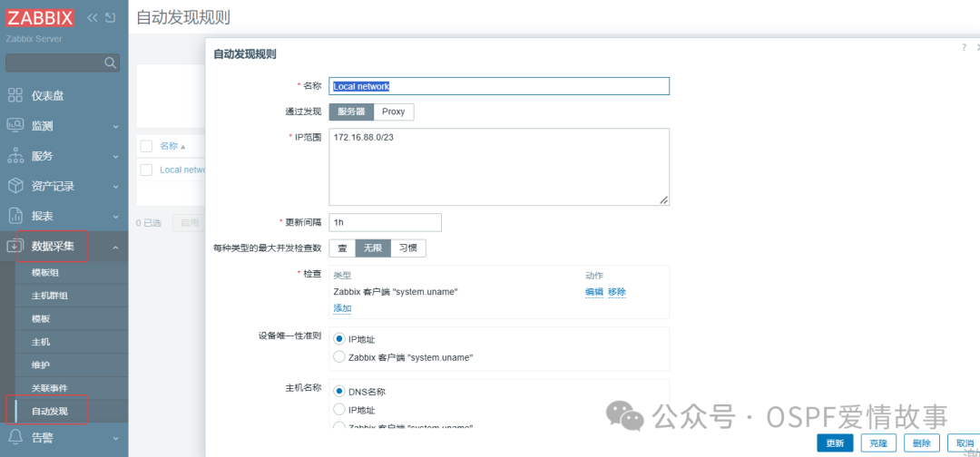
Task: Expand the 服务 menu chevron
Action: (x=115, y=156)
